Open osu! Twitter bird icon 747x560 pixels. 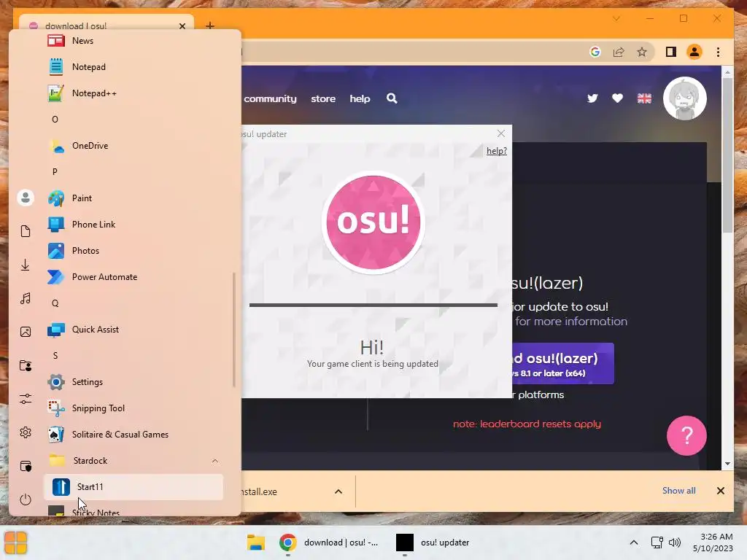coord(592,98)
